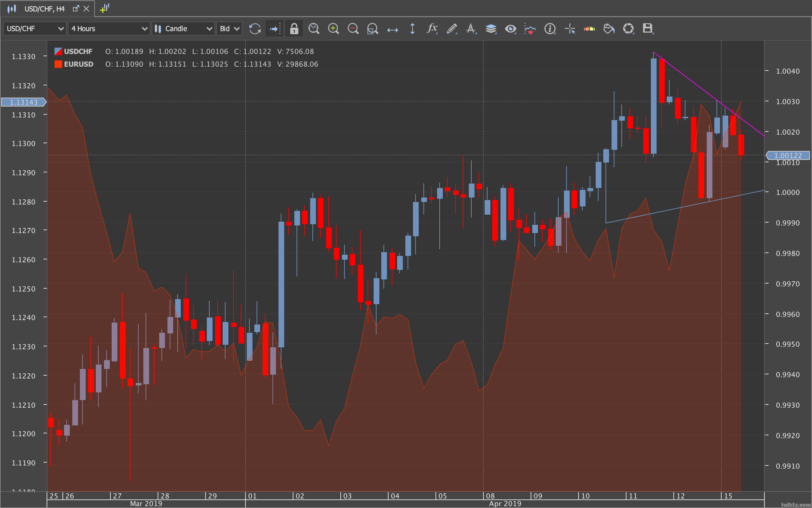
Task: Open the paint bucket theme tool
Action: tap(609, 29)
